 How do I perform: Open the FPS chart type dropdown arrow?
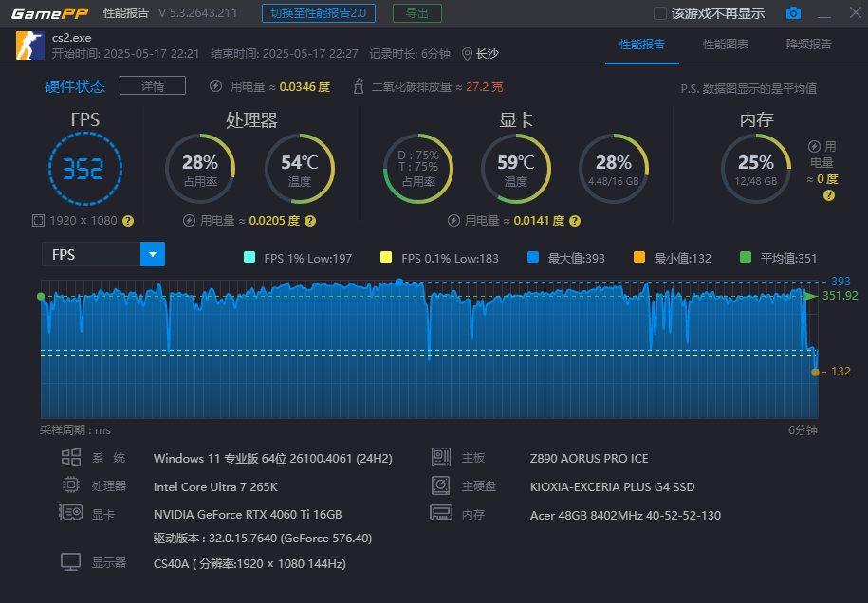pos(153,254)
